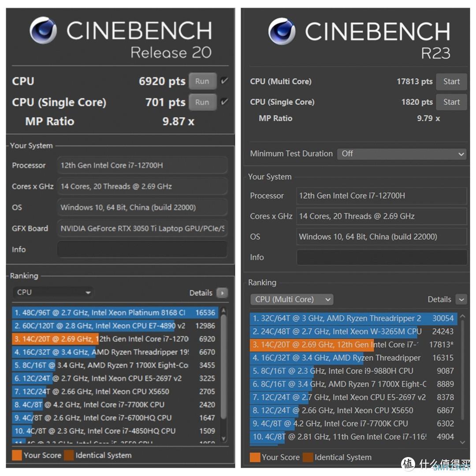Click the R20 ranking list scrollbar
The image size is (476, 476).
224,368
